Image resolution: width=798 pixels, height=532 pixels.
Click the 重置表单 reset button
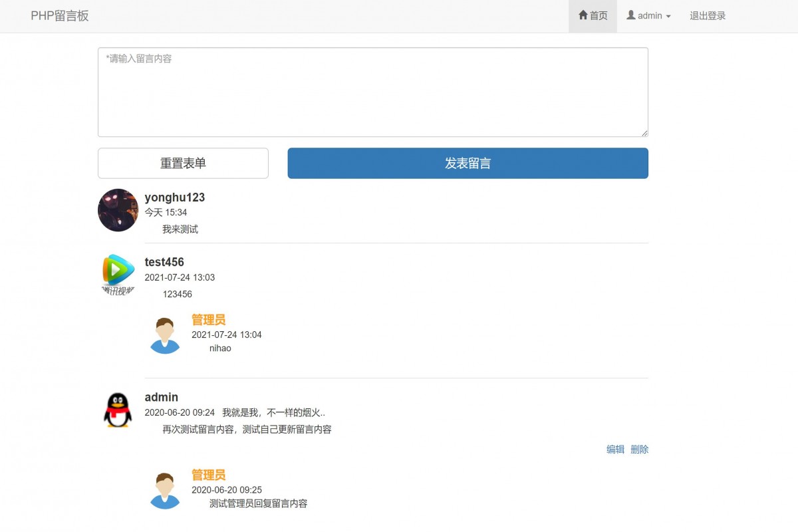pyautogui.click(x=183, y=163)
